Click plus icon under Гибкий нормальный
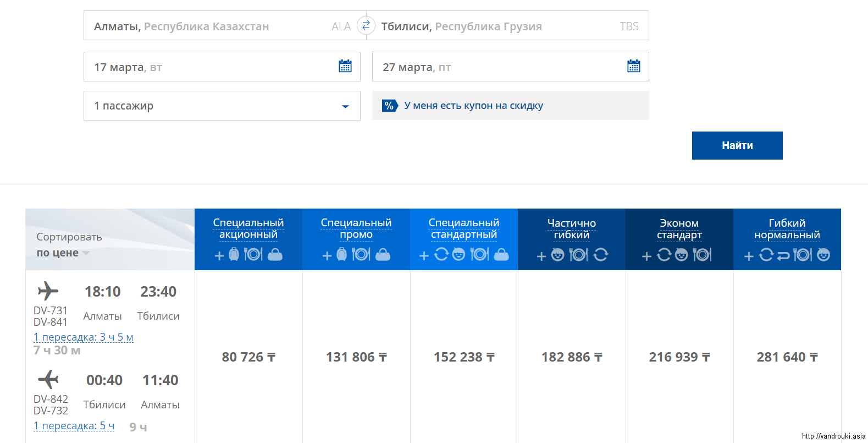This screenshot has height=443, width=868. [748, 256]
